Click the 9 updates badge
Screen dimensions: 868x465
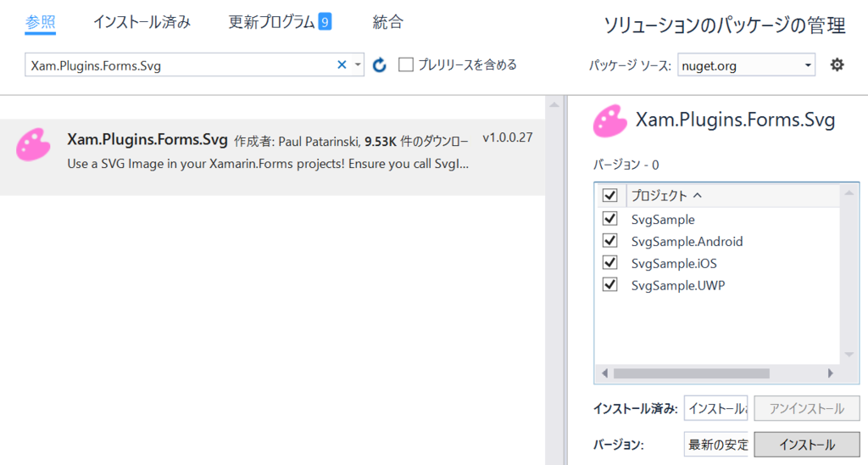(x=325, y=22)
